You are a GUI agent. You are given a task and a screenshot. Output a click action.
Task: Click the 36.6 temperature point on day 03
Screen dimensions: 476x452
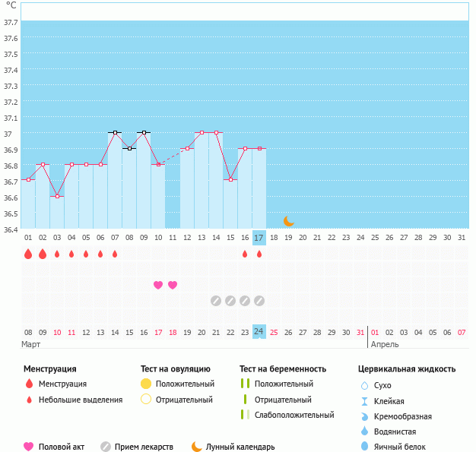click(57, 196)
